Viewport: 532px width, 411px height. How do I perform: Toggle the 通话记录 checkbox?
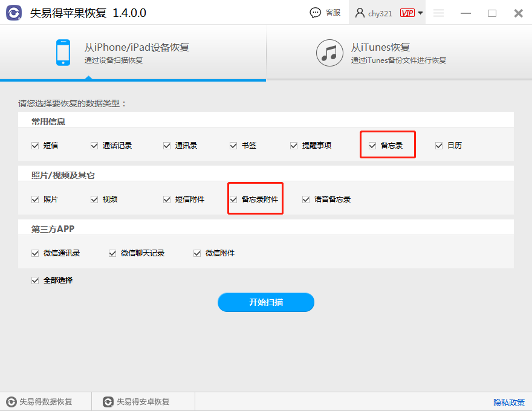[x=94, y=146]
